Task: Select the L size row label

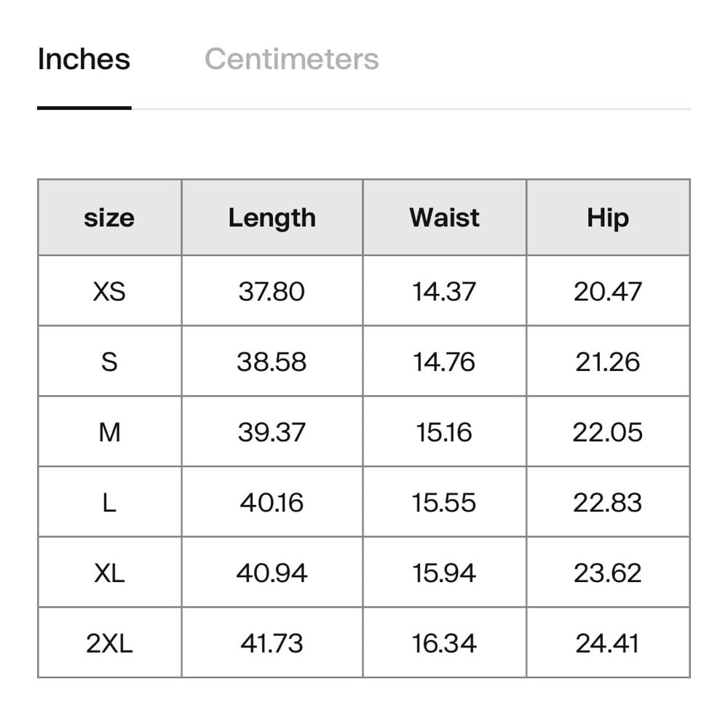Action: (109, 503)
